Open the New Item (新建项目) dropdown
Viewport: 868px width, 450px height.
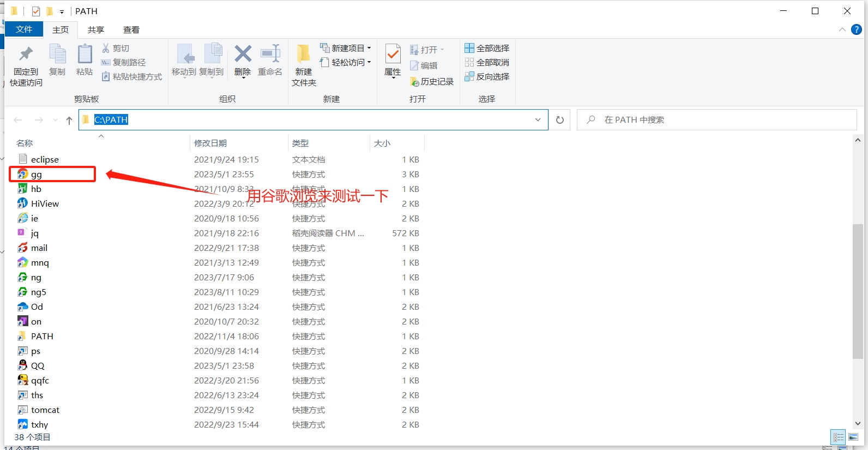coord(346,48)
